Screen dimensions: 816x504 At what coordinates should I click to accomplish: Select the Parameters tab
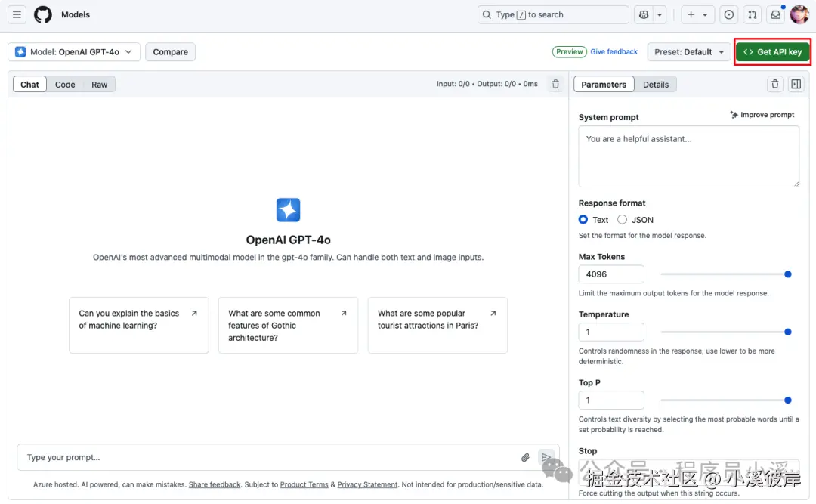tap(604, 85)
